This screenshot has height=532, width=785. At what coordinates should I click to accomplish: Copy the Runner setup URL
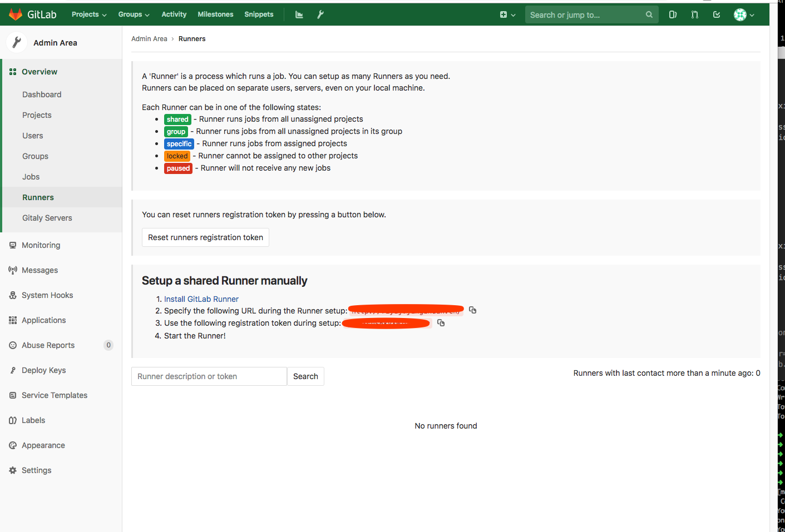[x=472, y=310]
